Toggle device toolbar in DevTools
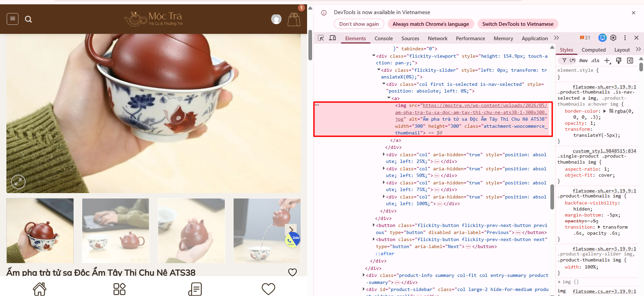The height and width of the screenshot is (296, 644). (x=333, y=38)
